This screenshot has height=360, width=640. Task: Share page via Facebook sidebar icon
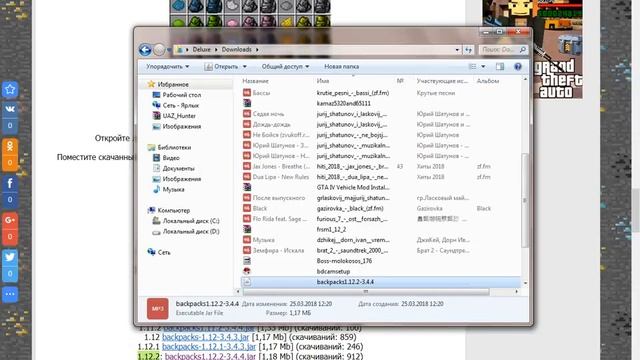[10, 183]
